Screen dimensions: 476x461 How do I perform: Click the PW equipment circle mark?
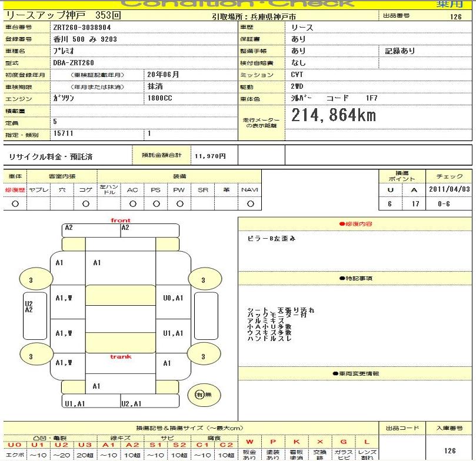[179, 203]
